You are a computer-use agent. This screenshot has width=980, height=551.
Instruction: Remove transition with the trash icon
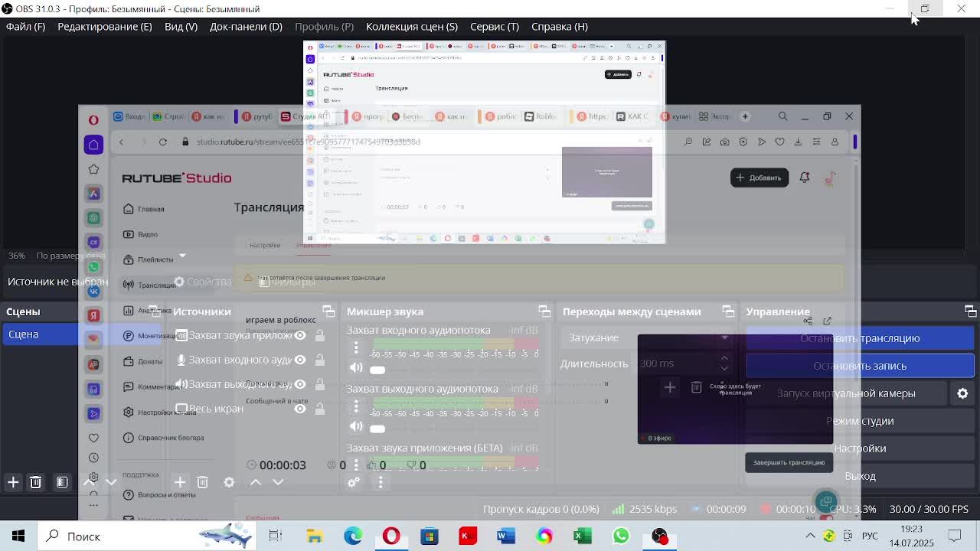coord(696,388)
